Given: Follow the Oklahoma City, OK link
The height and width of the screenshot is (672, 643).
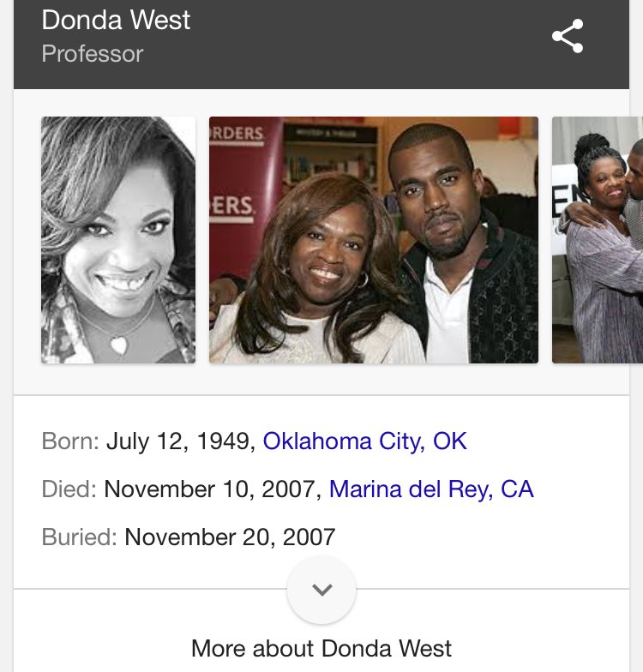Looking at the screenshot, I should point(365,441).
